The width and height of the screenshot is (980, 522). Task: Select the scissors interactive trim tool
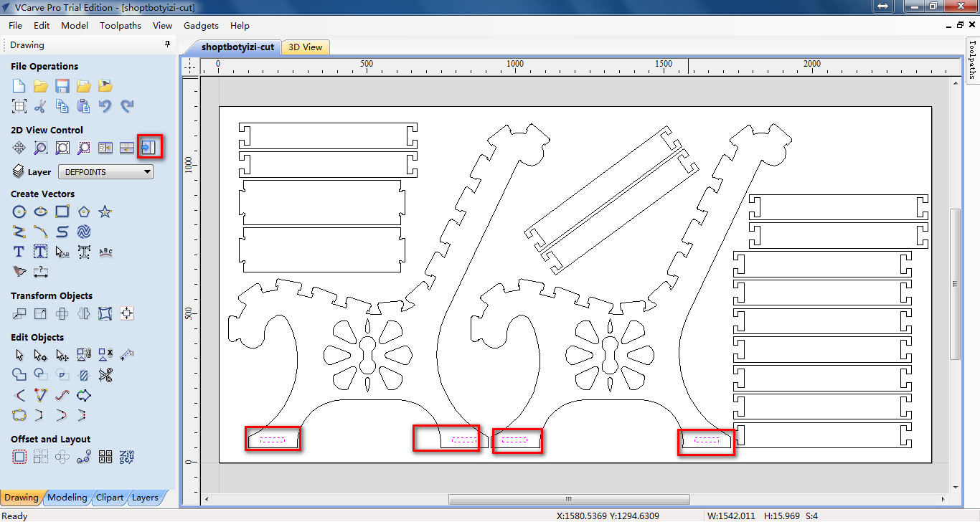coord(105,374)
